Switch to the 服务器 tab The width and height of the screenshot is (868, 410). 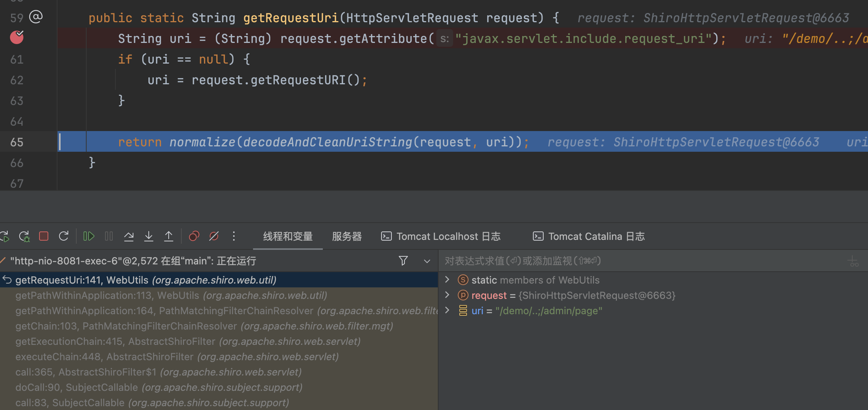click(x=347, y=236)
